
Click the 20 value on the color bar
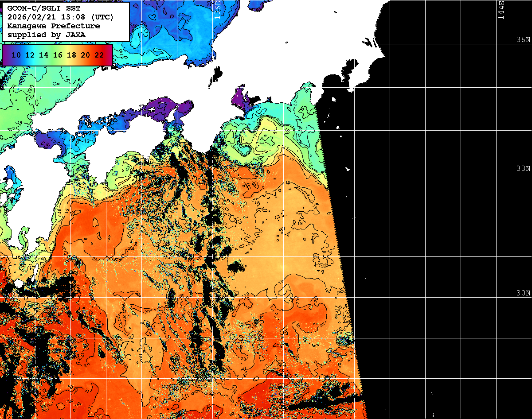85,55
